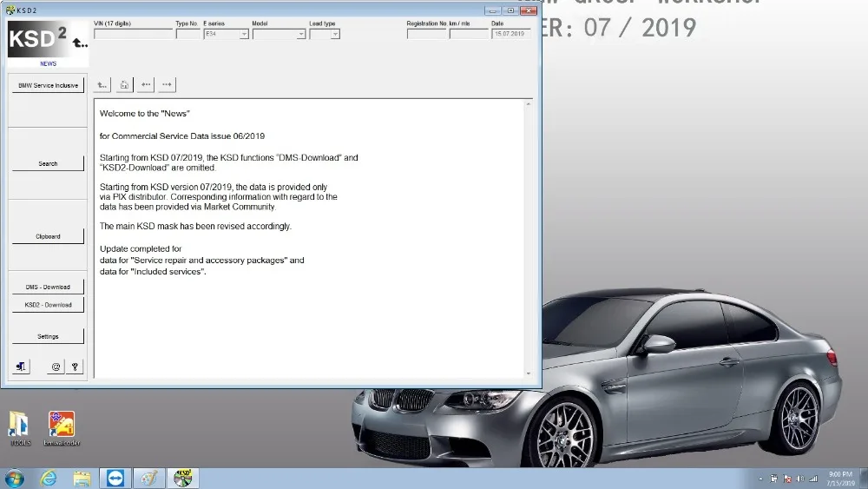The width and height of the screenshot is (868, 489).
Task: Minimize the KSD2 window
Action: click(493, 10)
